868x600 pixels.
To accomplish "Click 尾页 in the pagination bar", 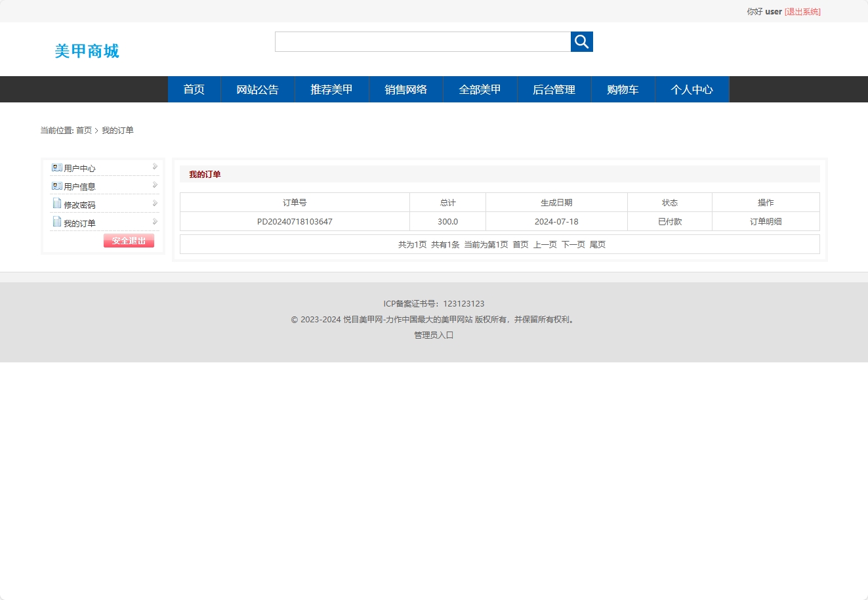I will [598, 244].
